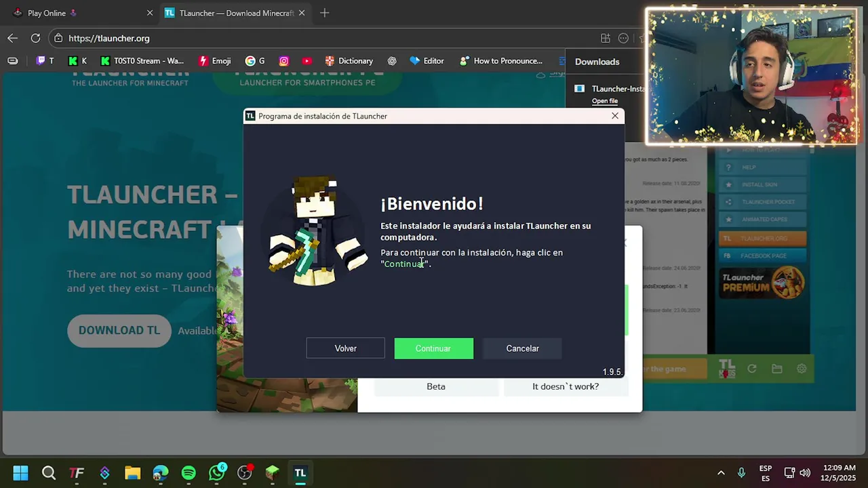Click the THE LAUNCHER FOR MINECRAFT header link
This screenshot has width=868, height=488.
130,83
